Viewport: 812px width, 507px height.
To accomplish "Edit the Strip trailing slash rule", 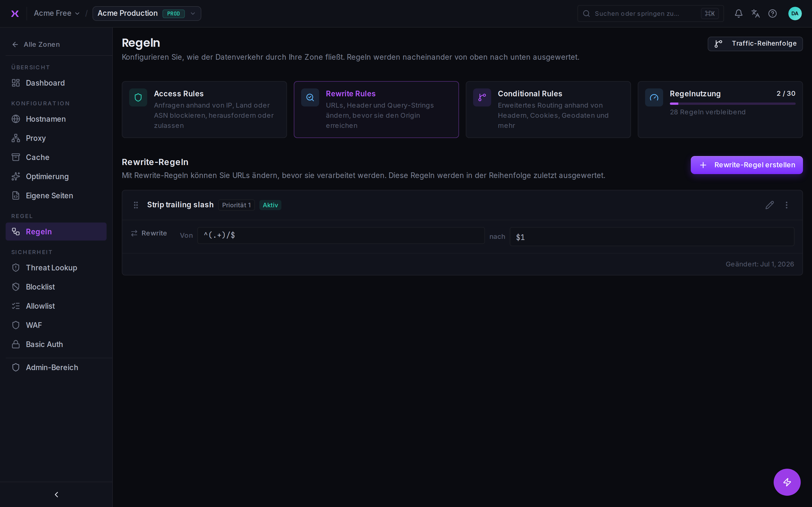I will 769,205.
